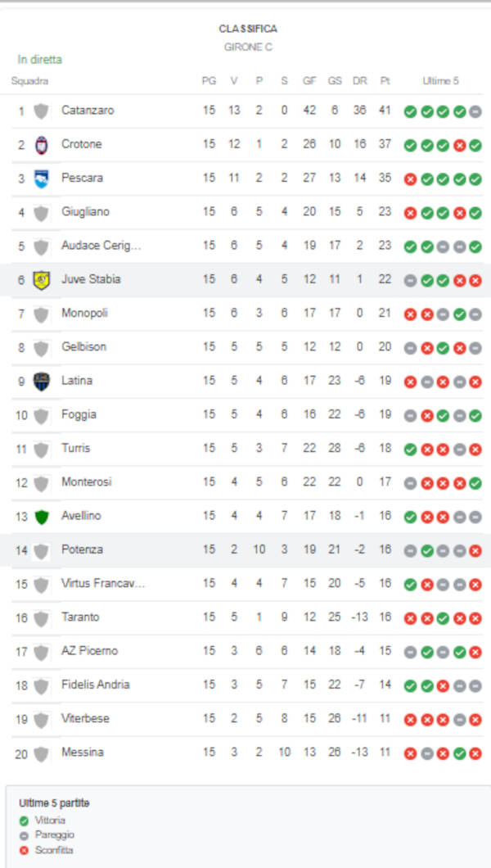Open the Audace Cerignola team link
This screenshot has height=868, width=491.
[101, 246]
